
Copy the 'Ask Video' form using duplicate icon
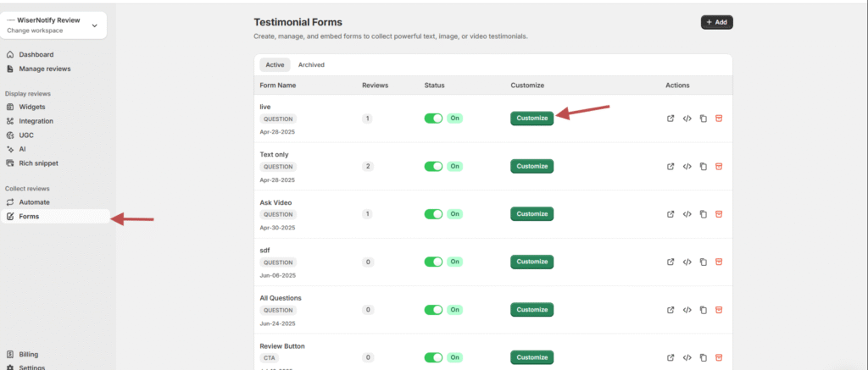(703, 214)
